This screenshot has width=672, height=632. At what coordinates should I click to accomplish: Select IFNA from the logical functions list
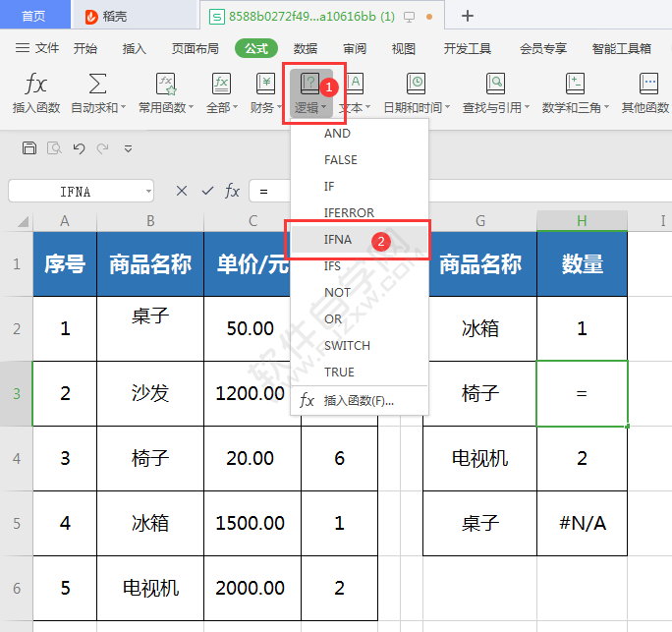(x=360, y=239)
